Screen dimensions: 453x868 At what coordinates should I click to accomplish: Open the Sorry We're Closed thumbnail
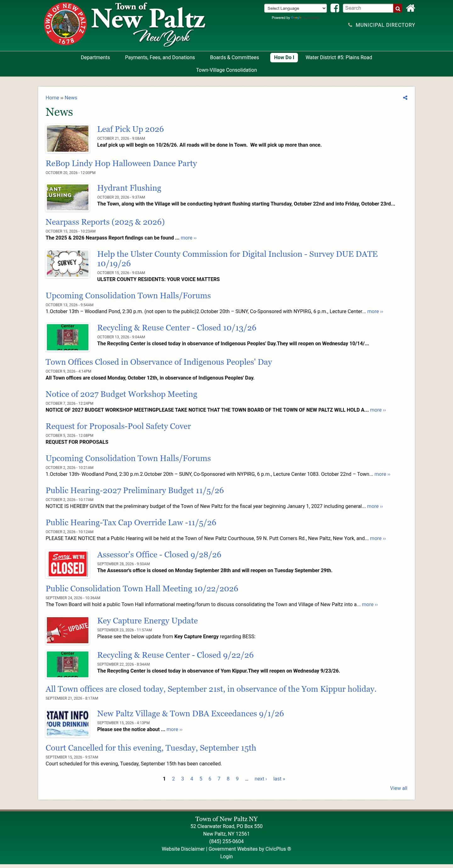67,564
